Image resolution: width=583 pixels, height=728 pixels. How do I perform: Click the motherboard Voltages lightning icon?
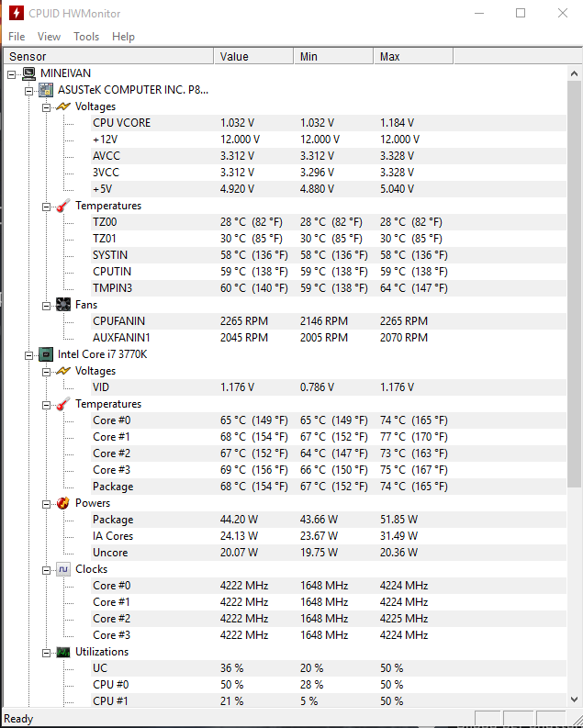pos(63,106)
